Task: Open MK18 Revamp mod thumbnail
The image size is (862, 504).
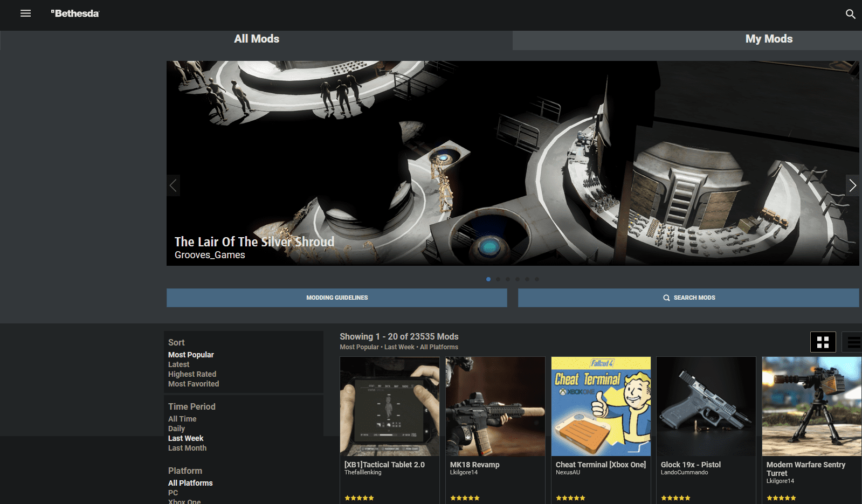Action: [x=495, y=406]
